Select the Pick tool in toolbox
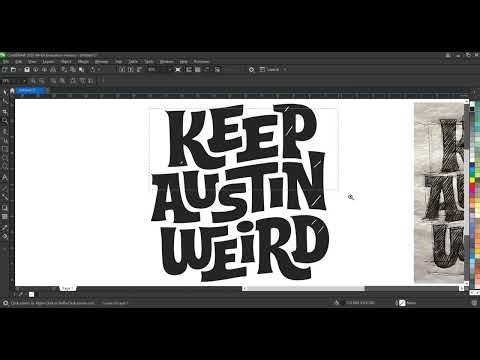The image size is (480, 360). tap(5, 91)
